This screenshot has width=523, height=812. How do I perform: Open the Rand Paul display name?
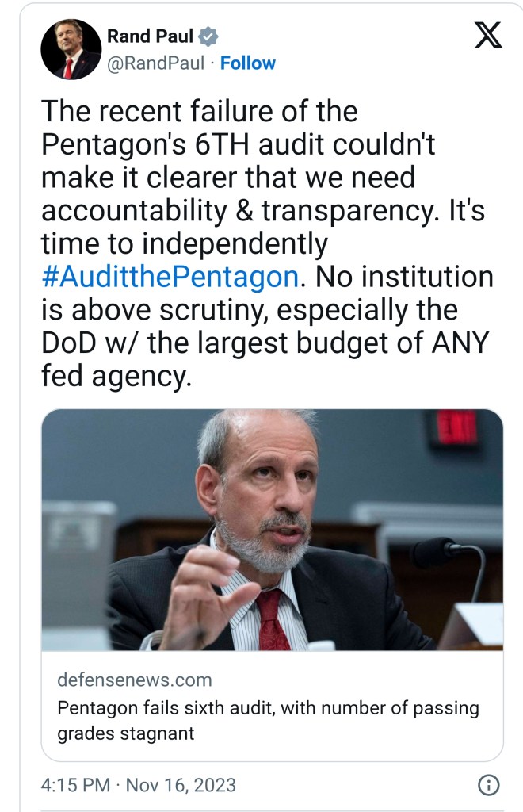pyautogui.click(x=150, y=36)
